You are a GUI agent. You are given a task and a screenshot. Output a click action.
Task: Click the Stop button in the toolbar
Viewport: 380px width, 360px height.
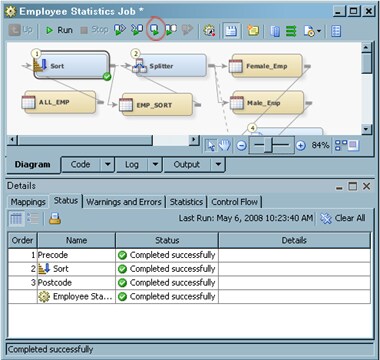94,30
